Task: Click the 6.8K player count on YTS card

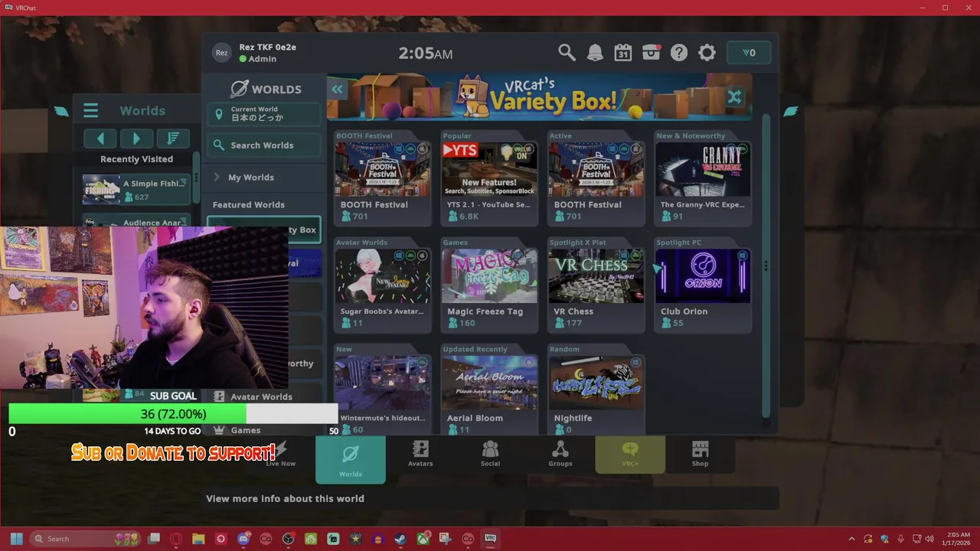Action: (x=469, y=217)
